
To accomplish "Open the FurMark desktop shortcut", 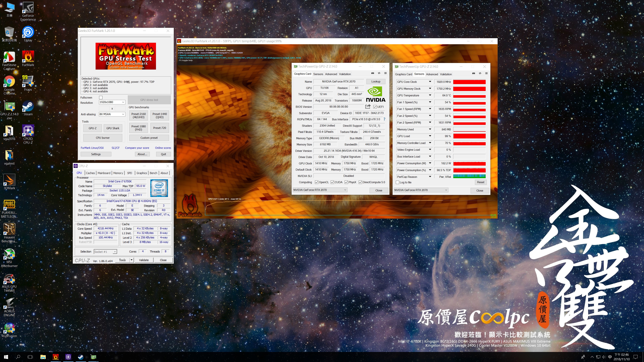I will pos(28,59).
